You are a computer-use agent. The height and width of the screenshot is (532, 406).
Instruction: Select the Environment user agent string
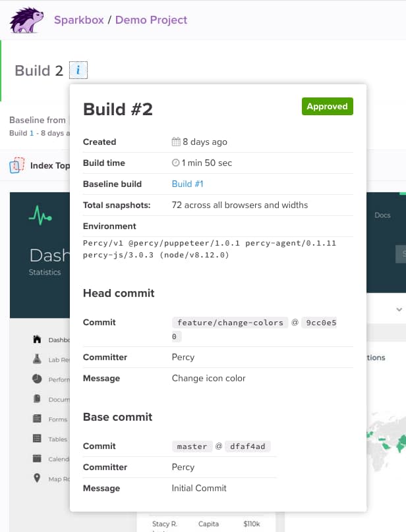(x=210, y=249)
